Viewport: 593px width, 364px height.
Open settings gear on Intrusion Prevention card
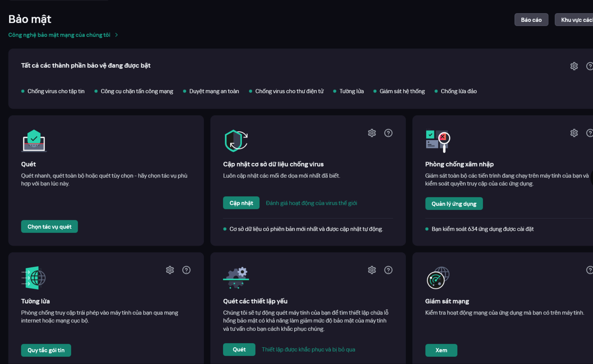coord(574,133)
